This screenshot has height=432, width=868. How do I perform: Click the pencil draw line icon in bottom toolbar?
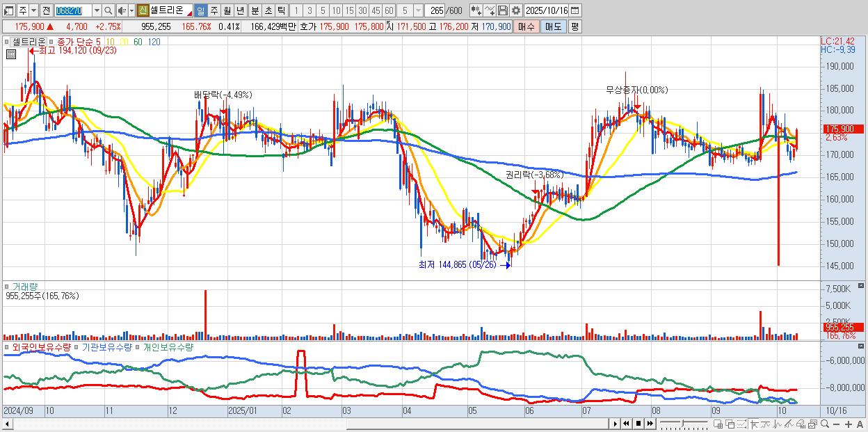[789, 424]
